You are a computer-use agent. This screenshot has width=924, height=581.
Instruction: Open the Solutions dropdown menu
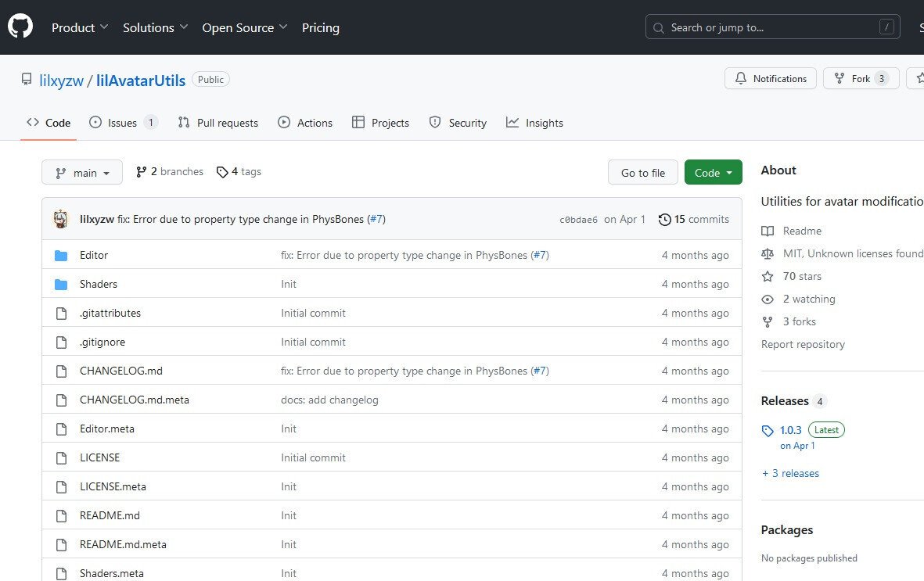pos(155,27)
